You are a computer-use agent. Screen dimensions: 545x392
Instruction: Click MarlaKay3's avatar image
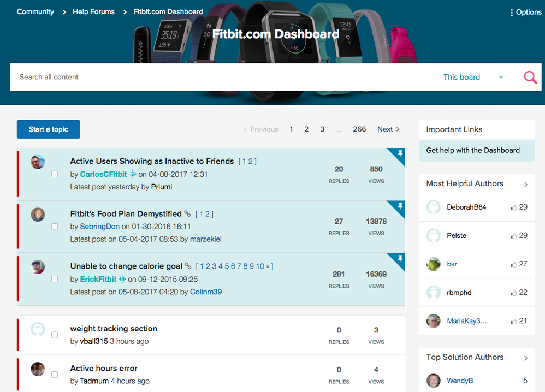pyautogui.click(x=434, y=321)
